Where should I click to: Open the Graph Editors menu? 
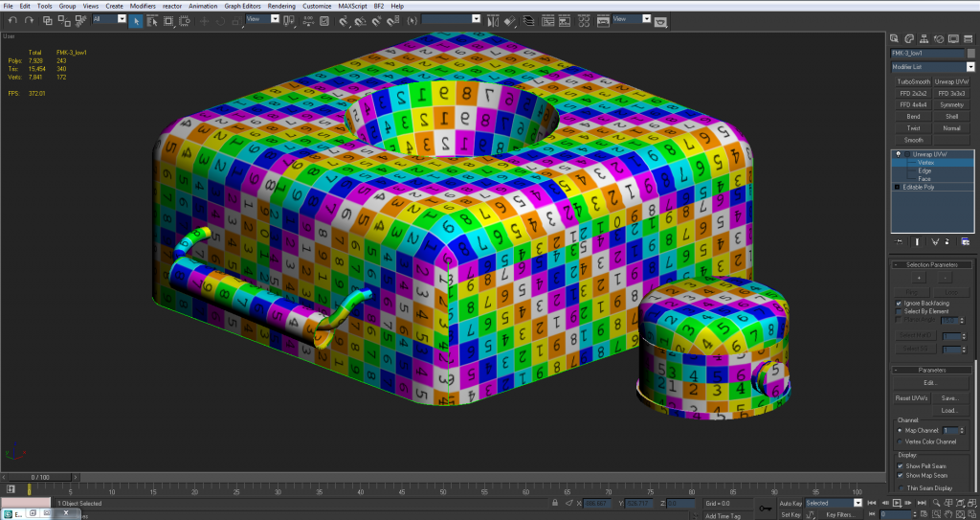point(243,6)
